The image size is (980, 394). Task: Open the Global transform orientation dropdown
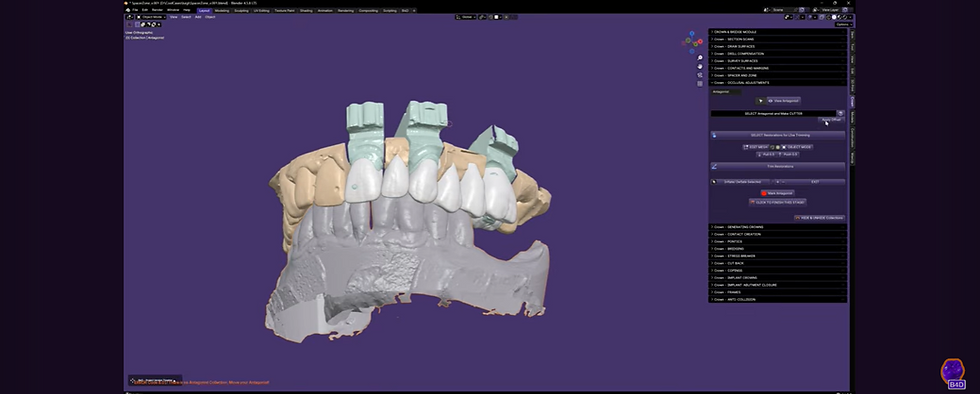(465, 17)
